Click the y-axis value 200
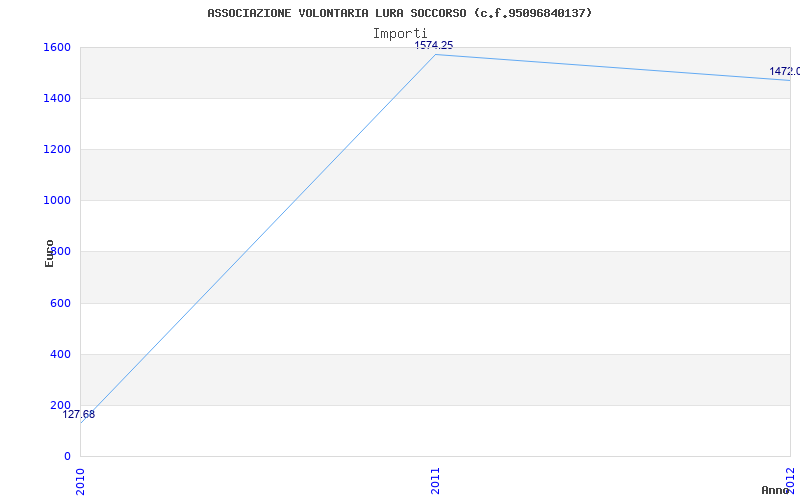800x500 pixels. point(60,405)
